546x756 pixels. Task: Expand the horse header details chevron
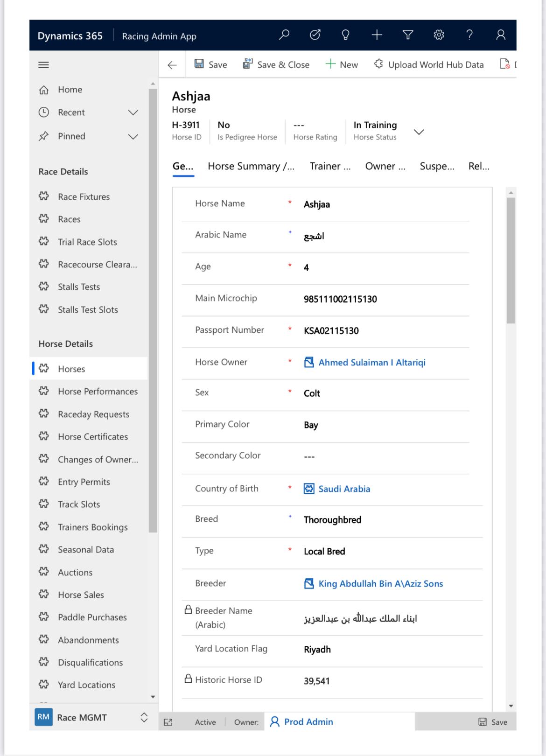(419, 132)
